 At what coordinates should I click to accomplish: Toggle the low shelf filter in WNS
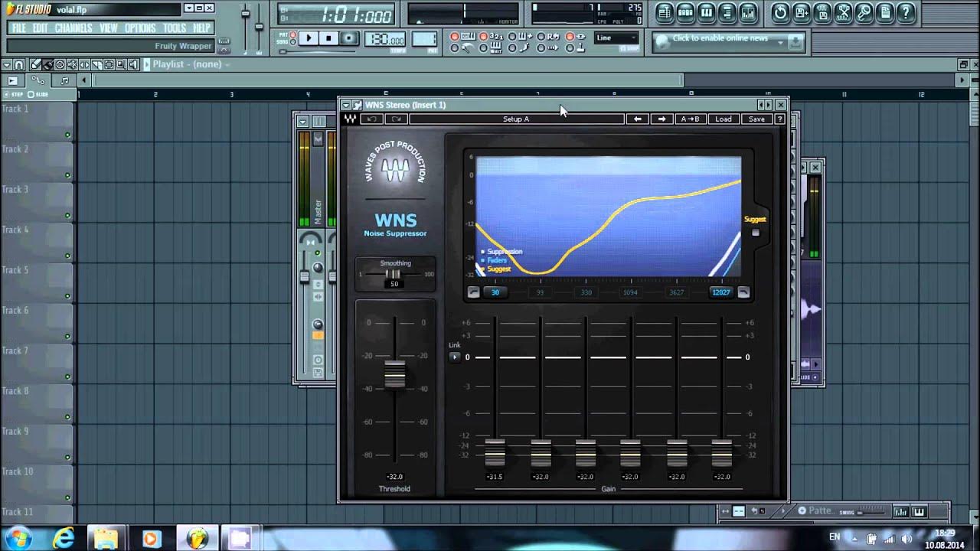(473, 292)
